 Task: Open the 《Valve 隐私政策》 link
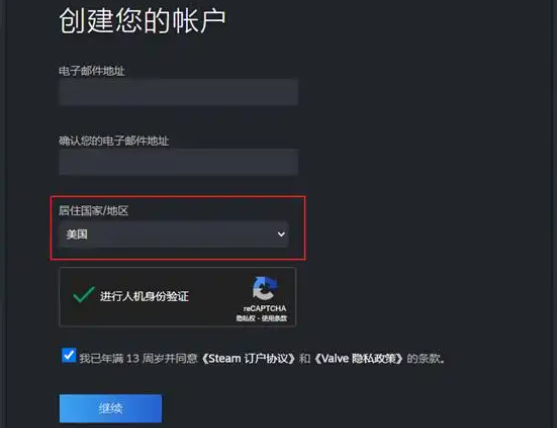tap(358, 358)
